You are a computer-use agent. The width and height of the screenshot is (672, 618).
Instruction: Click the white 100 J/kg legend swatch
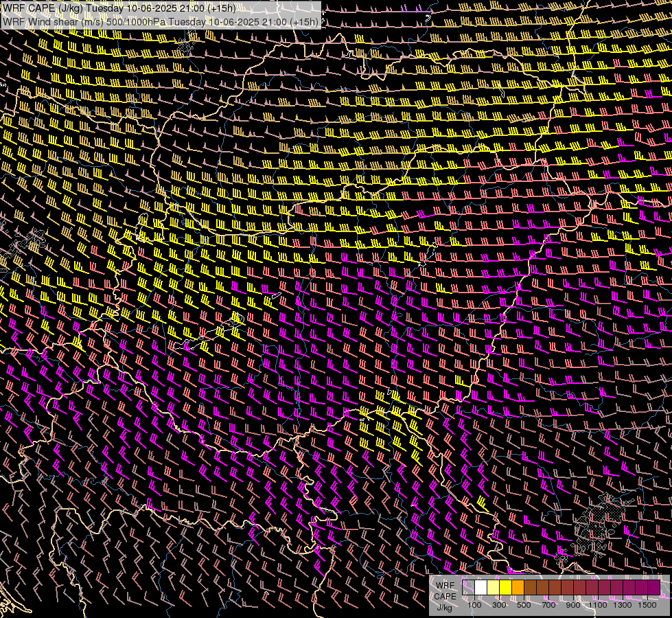click(481, 588)
